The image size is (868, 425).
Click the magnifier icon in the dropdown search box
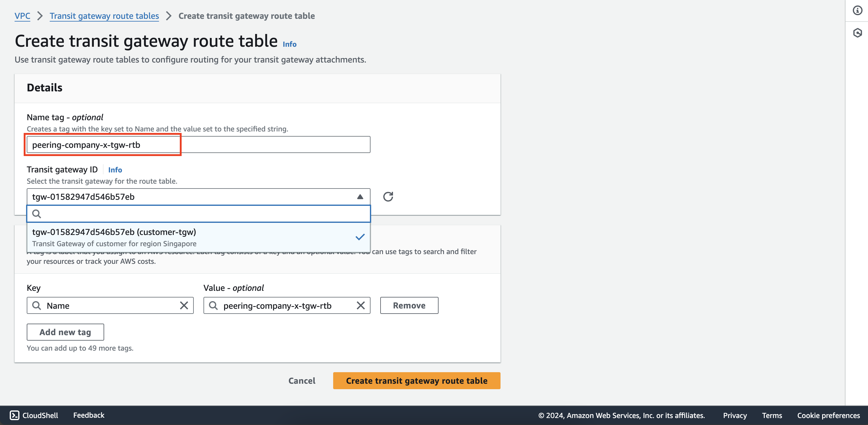(x=37, y=214)
